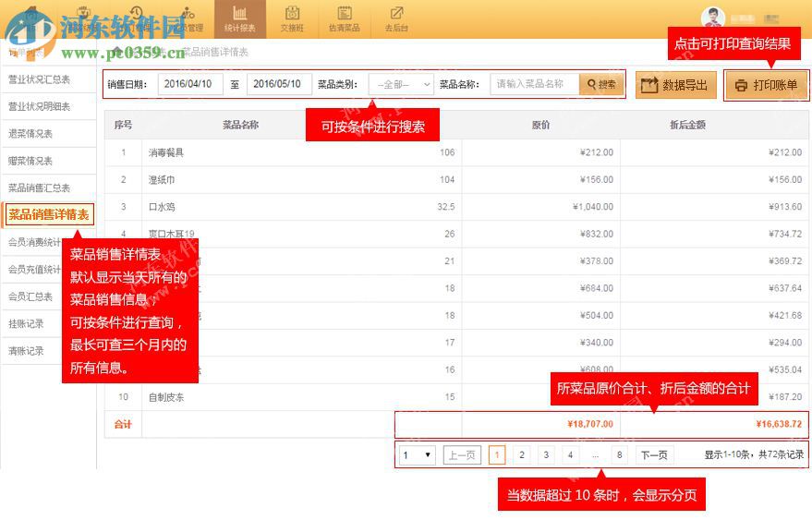The width and height of the screenshot is (812, 520).
Task: Expand the 菜品类别 category dropdown
Action: (x=401, y=84)
